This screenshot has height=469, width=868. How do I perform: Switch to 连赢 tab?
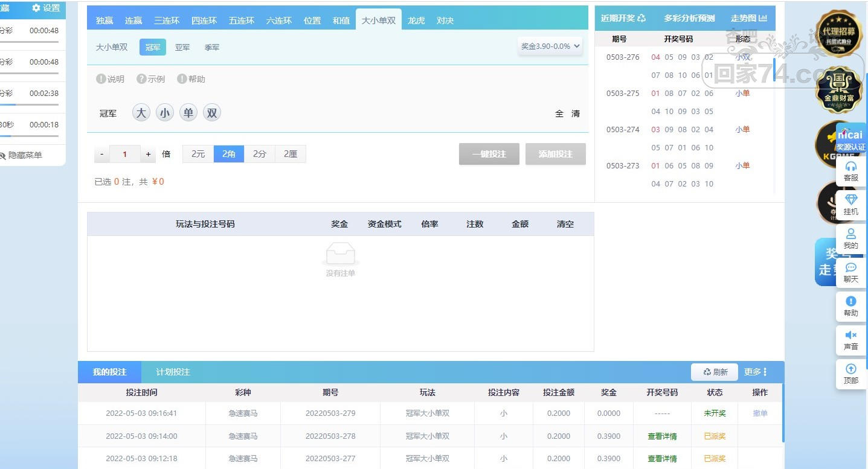(x=133, y=21)
